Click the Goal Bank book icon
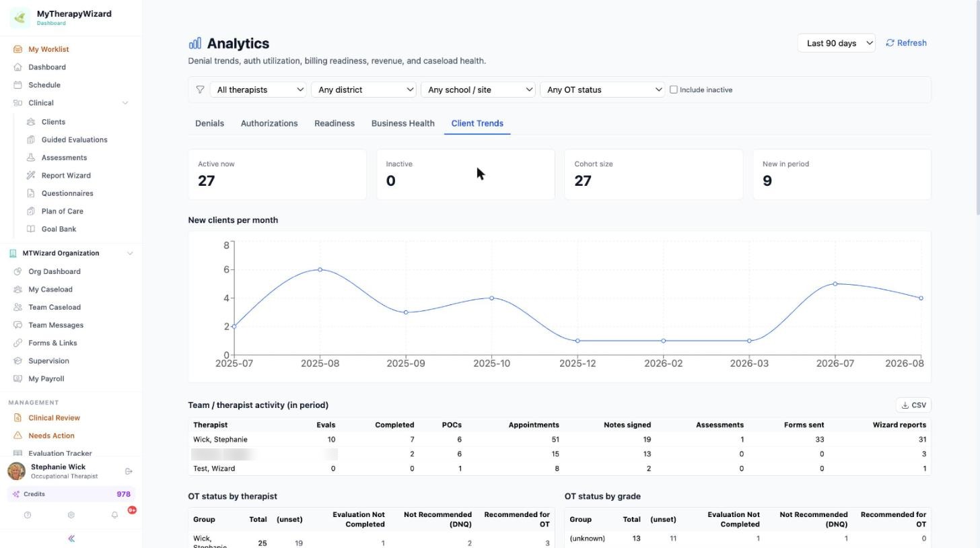This screenshot has width=980, height=548. click(31, 229)
